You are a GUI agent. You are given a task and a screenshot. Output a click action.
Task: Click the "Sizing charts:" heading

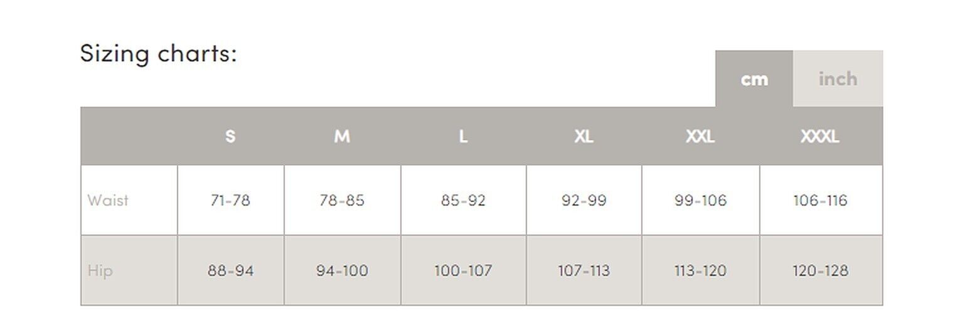(159, 54)
